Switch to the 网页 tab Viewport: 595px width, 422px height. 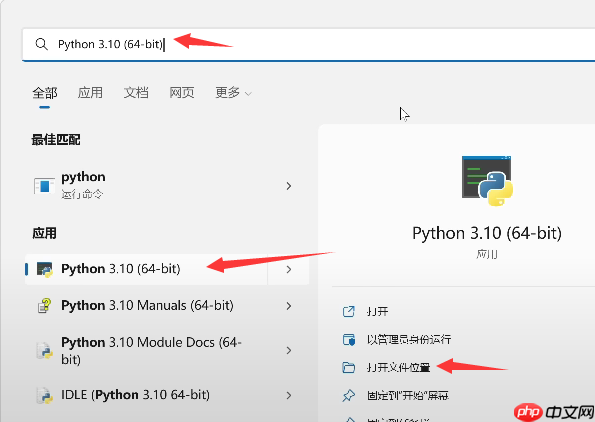[x=182, y=93]
